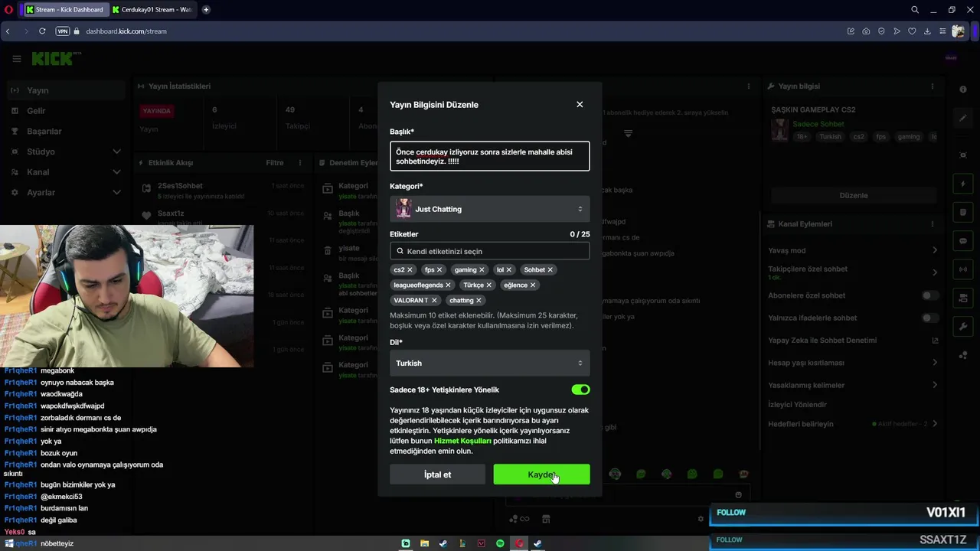Remove the gaming tag
The image size is (980, 551).
tap(482, 269)
